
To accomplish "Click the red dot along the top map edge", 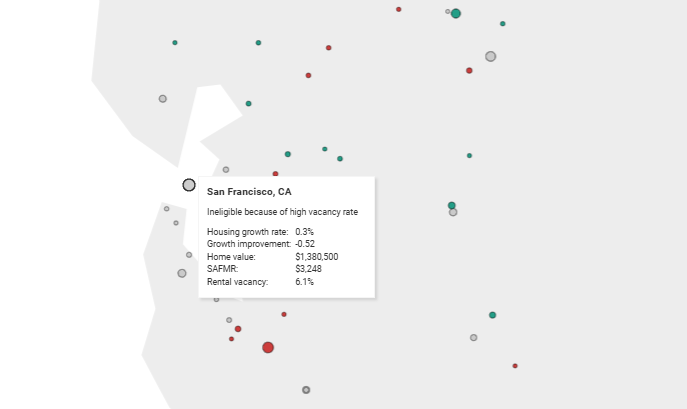I will click(399, 9).
